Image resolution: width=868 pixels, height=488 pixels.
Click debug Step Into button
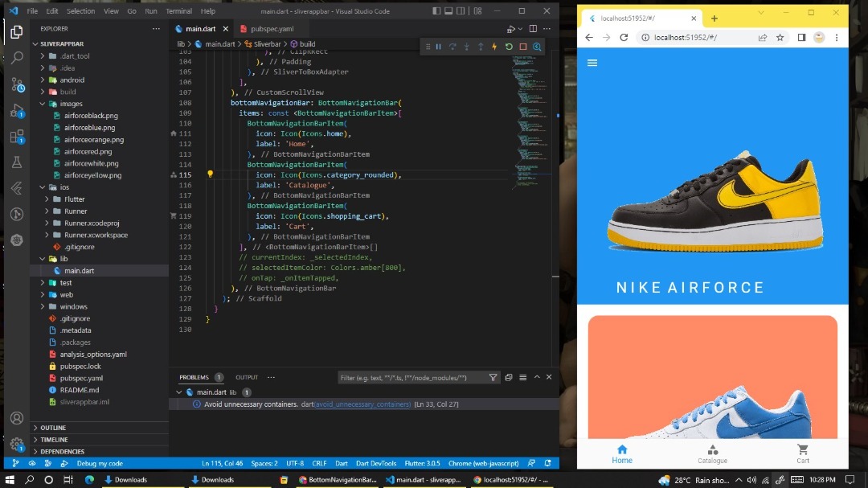[467, 47]
